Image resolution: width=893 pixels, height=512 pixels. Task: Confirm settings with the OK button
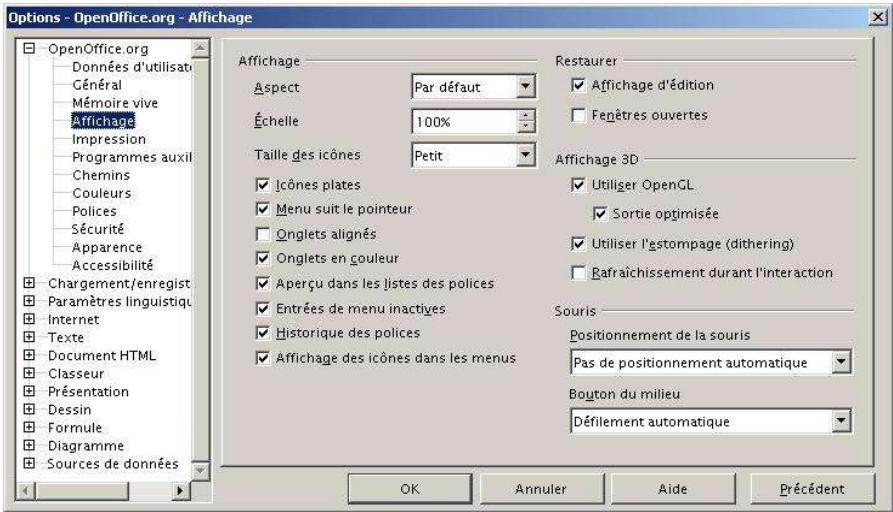pos(409,489)
